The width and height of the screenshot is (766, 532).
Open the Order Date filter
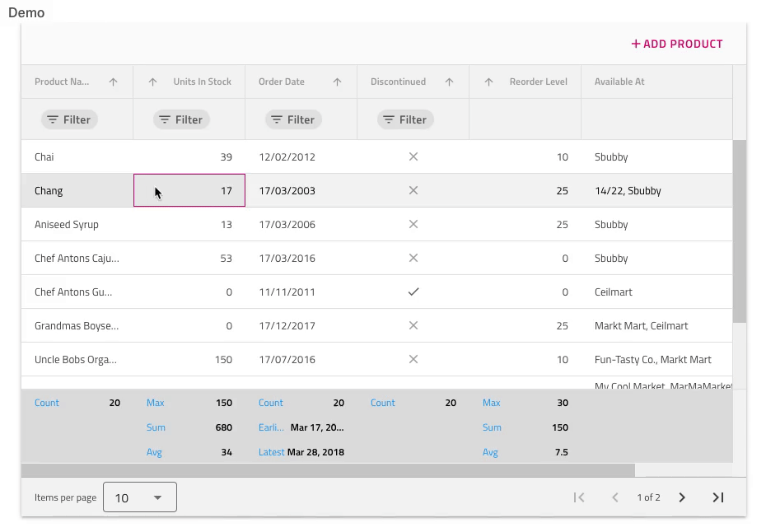pos(292,119)
